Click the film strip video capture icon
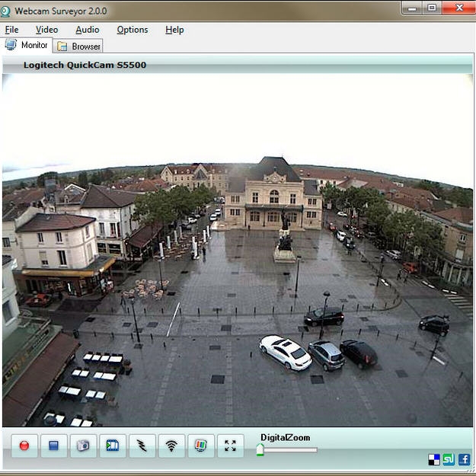Viewport: 476px width, 476px height. [113, 446]
